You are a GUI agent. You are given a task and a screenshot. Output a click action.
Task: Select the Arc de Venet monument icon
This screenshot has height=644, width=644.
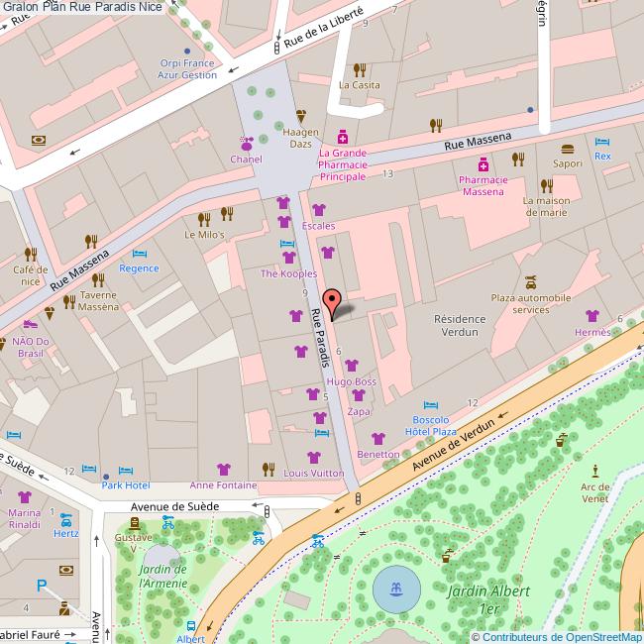click(x=594, y=471)
